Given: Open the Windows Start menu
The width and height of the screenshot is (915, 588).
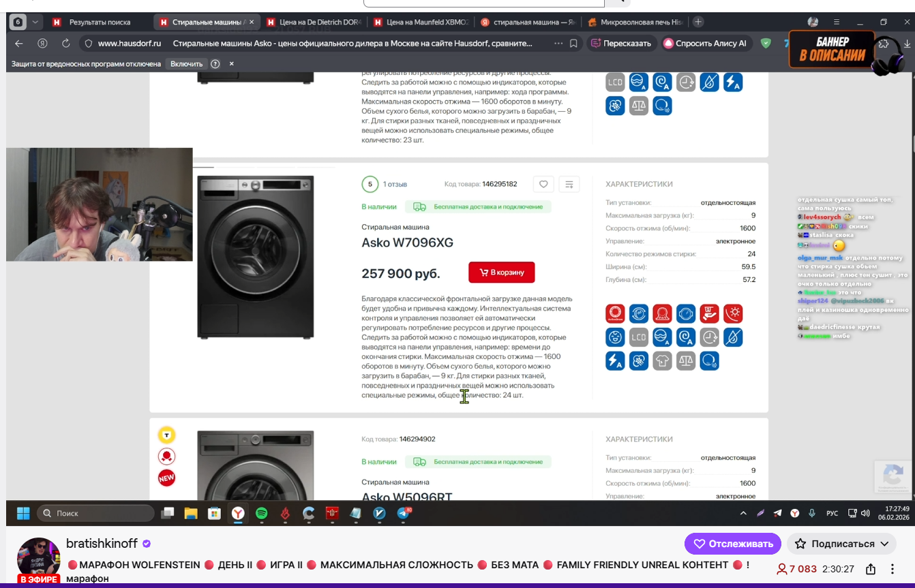Looking at the screenshot, I should click(23, 513).
